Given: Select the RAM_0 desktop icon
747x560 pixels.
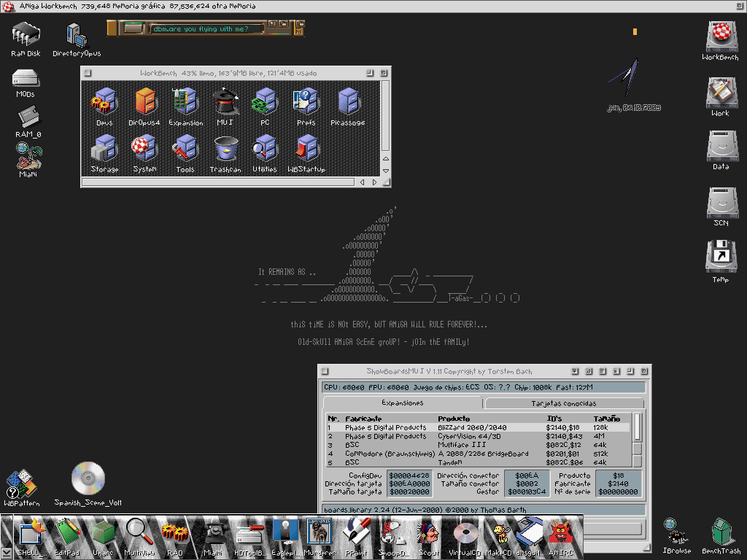Looking at the screenshot, I should [28, 122].
